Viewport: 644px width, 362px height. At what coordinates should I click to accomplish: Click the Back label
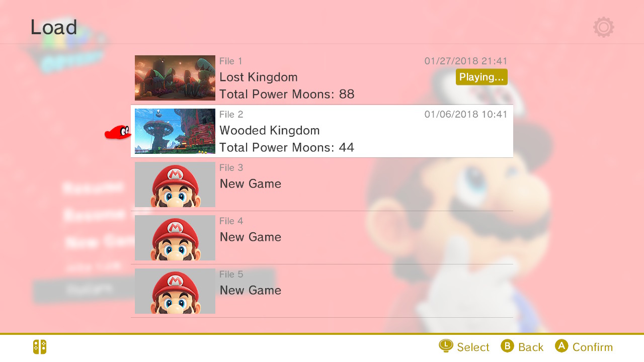pyautogui.click(x=530, y=347)
